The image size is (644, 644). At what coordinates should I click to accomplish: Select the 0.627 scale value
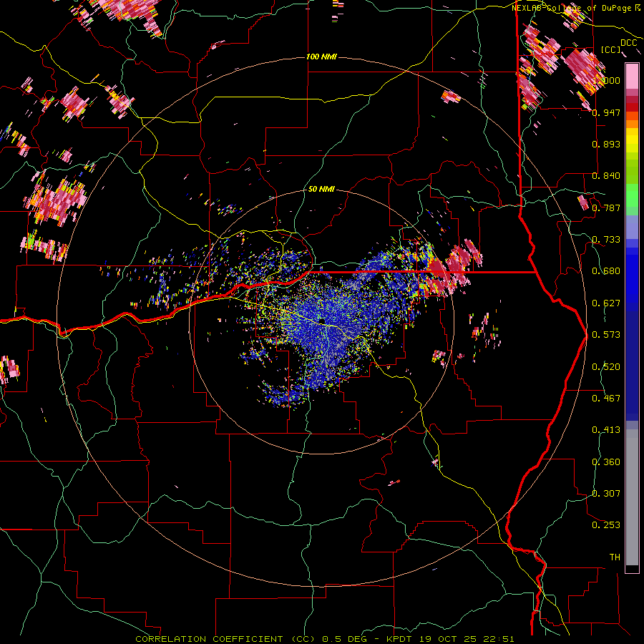(x=606, y=303)
